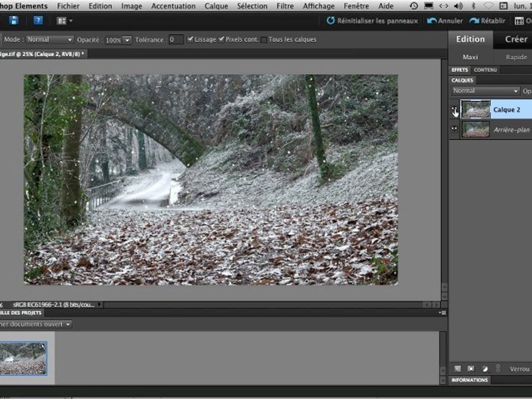Open the Opacité 100% dropdown arrow
The width and height of the screenshot is (532, 399).
127,40
